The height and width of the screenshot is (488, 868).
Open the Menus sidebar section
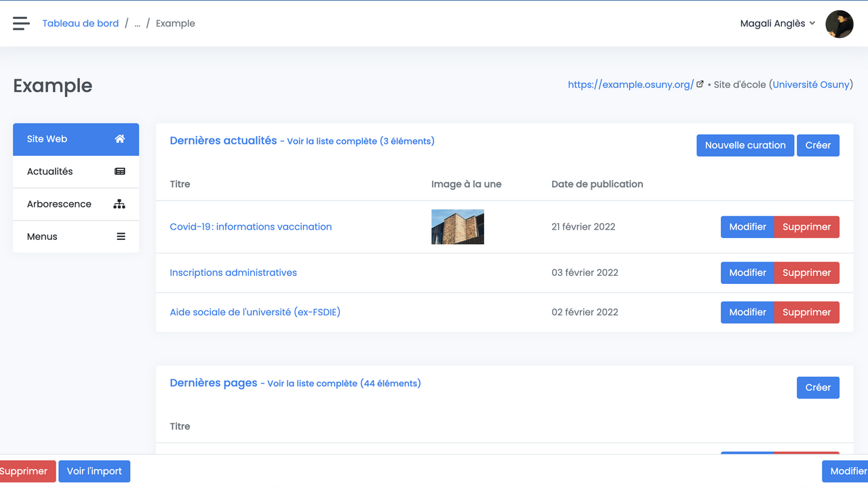42,237
